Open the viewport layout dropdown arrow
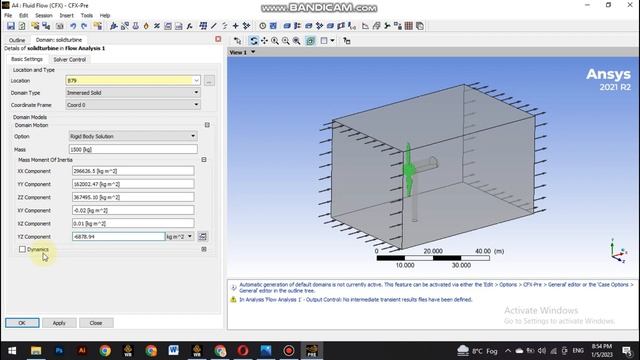This screenshot has width=640, height=360. 332,41
